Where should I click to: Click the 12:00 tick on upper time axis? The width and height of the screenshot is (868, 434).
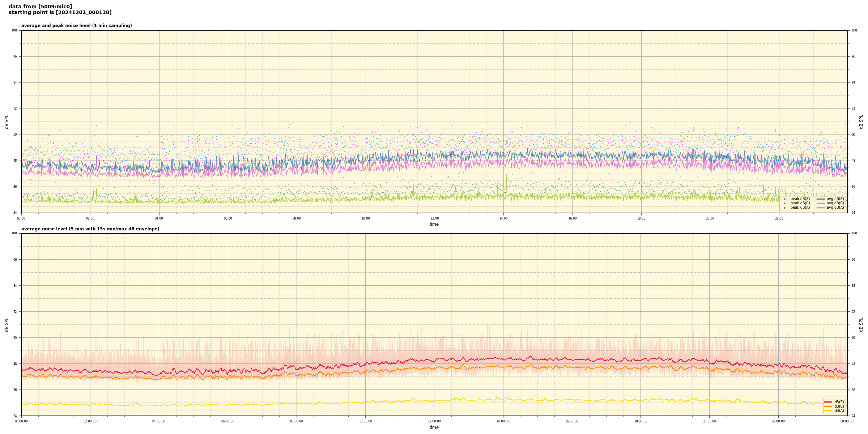point(434,218)
